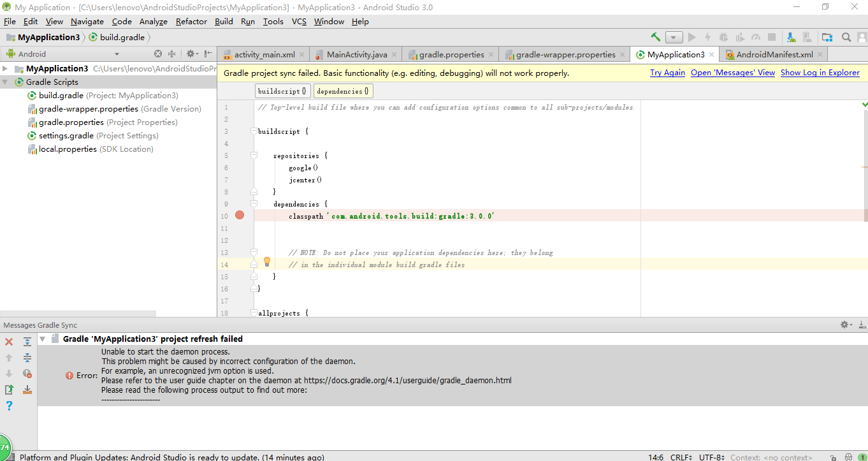868x461 pixels.
Task: Click the scroll-from-source target icon in Project panel
Action: tap(158, 54)
